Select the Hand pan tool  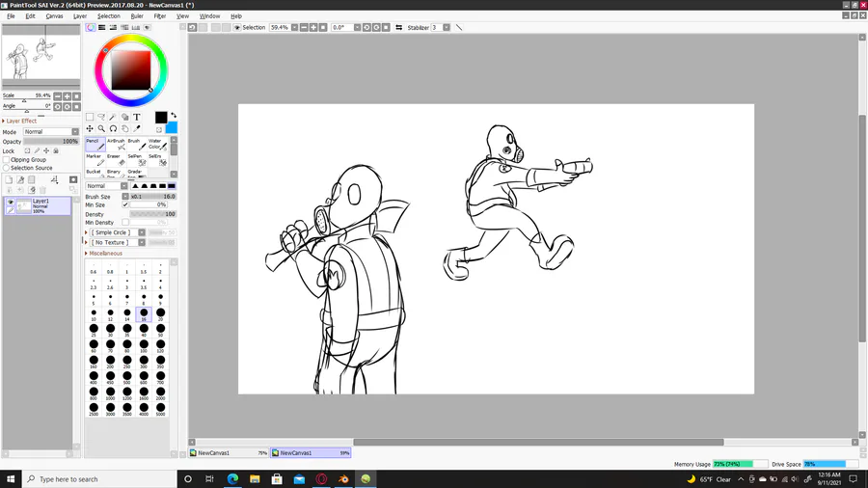[x=125, y=128]
